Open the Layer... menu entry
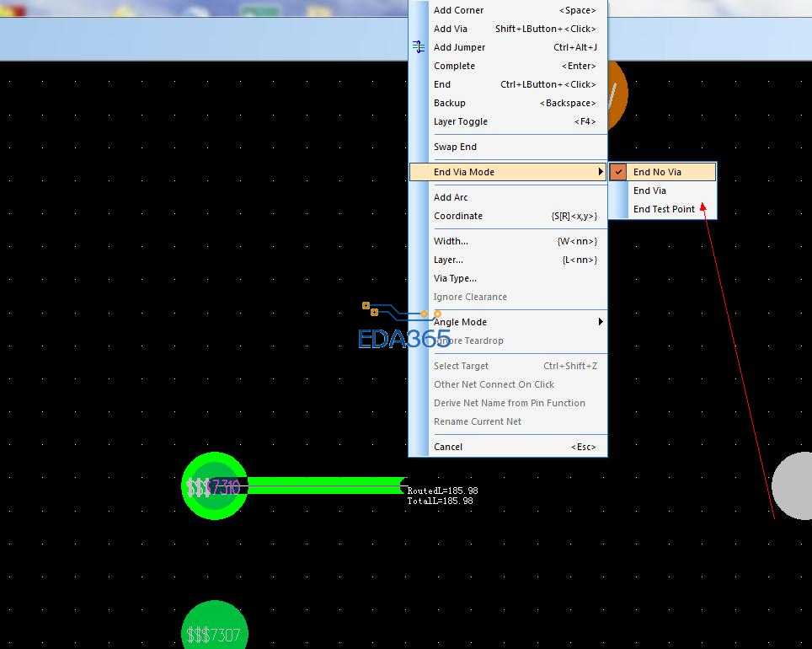This screenshot has width=812, height=649. (507, 260)
